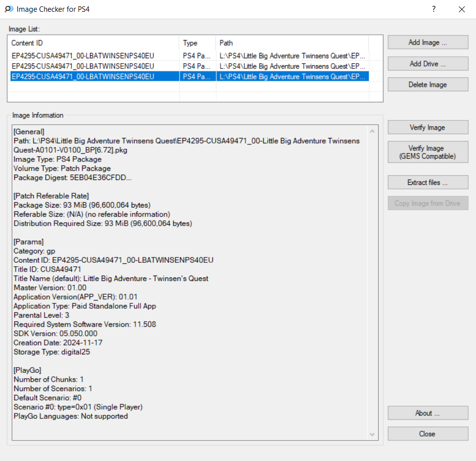Open the About dialog
Screen dimensions: 476x461
tap(428, 413)
